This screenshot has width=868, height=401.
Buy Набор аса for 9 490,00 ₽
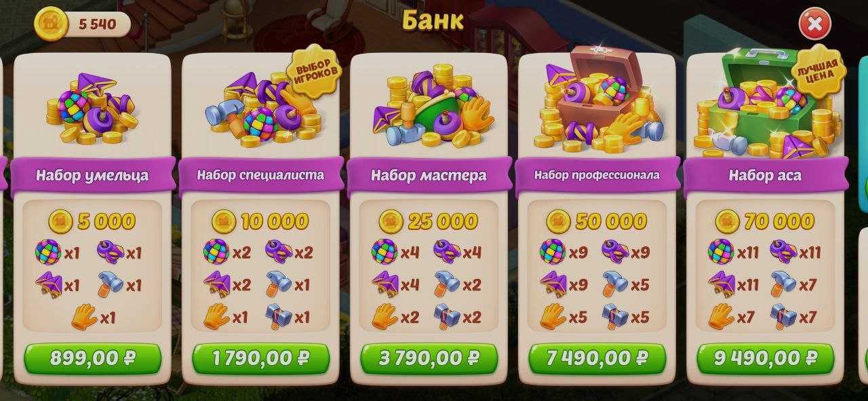765,358
